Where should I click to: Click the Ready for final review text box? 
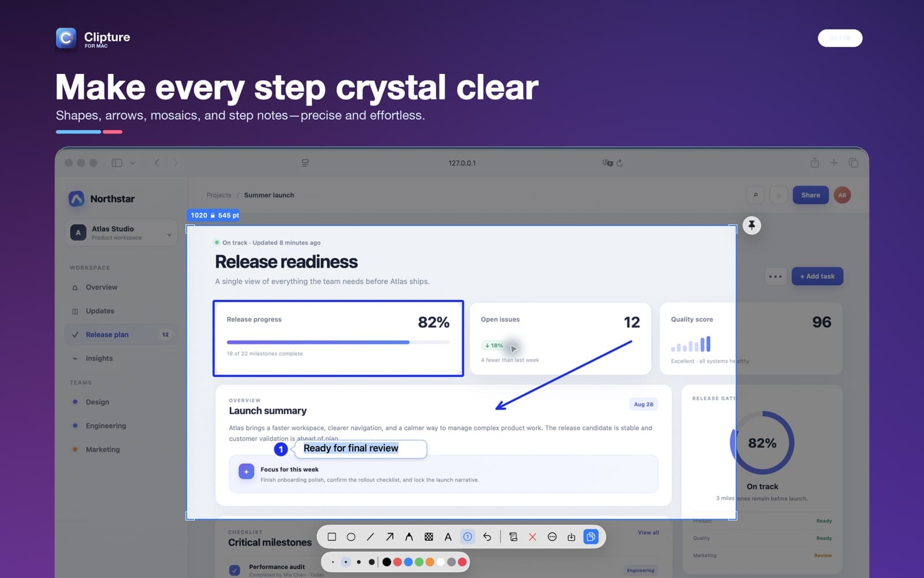[x=361, y=449]
